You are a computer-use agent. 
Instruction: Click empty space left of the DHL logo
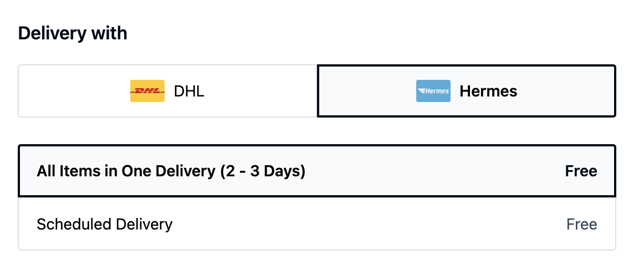pyautogui.click(x=72, y=91)
